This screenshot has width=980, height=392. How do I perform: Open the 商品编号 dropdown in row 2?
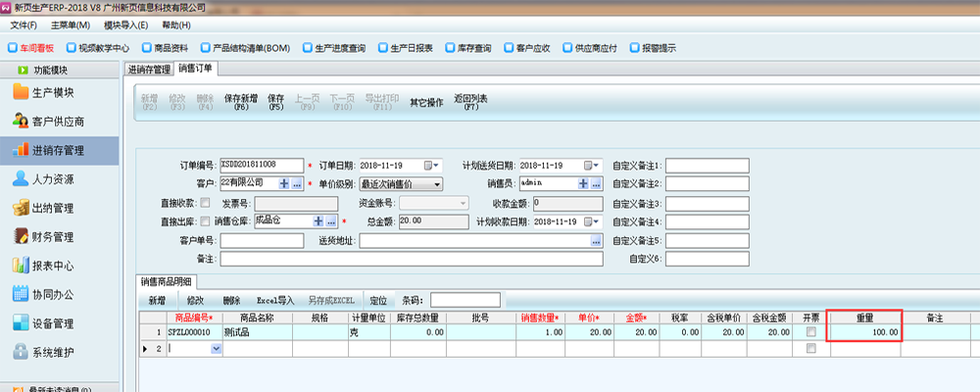pyautogui.click(x=217, y=348)
